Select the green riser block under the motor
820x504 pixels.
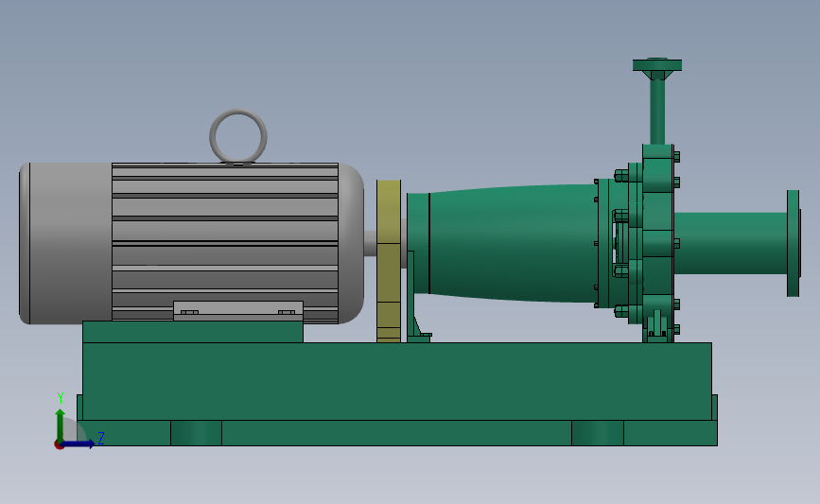click(193, 332)
